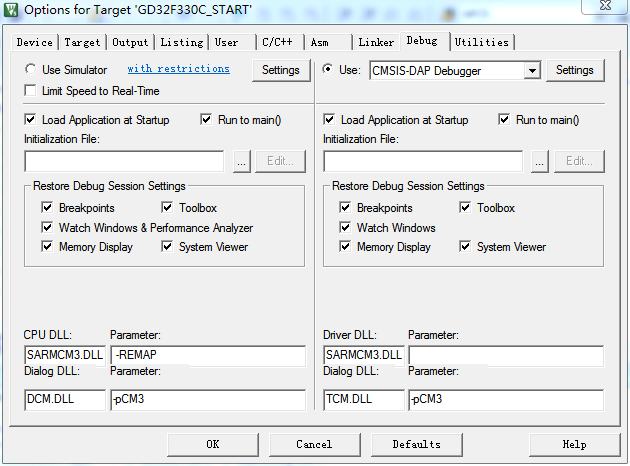Uncheck debugger Toolbox checkbox

pos(465,207)
